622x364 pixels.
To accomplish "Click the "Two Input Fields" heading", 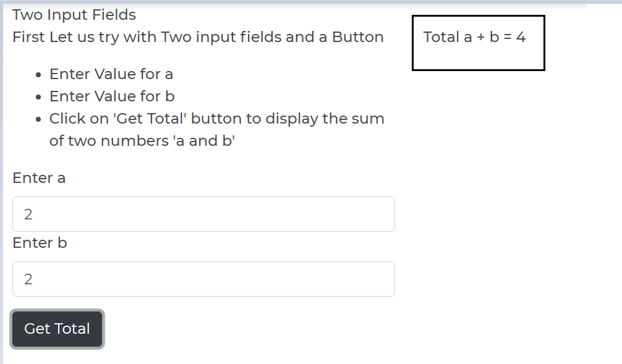I will point(74,15).
